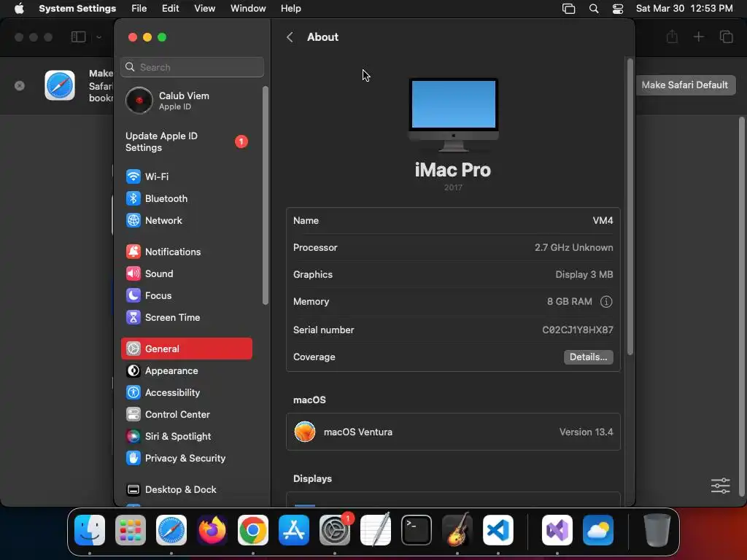Open Finder from the Dock

90,530
